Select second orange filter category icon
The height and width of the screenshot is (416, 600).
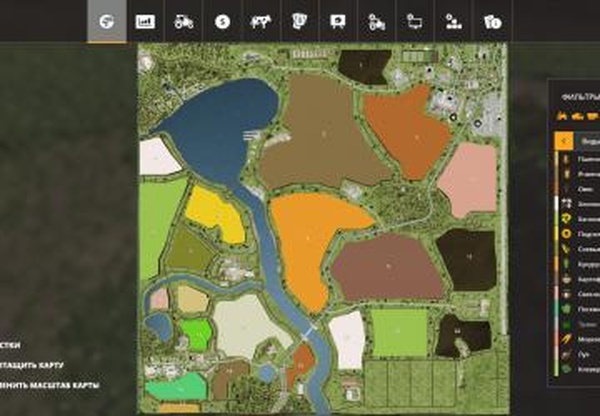[x=577, y=116]
